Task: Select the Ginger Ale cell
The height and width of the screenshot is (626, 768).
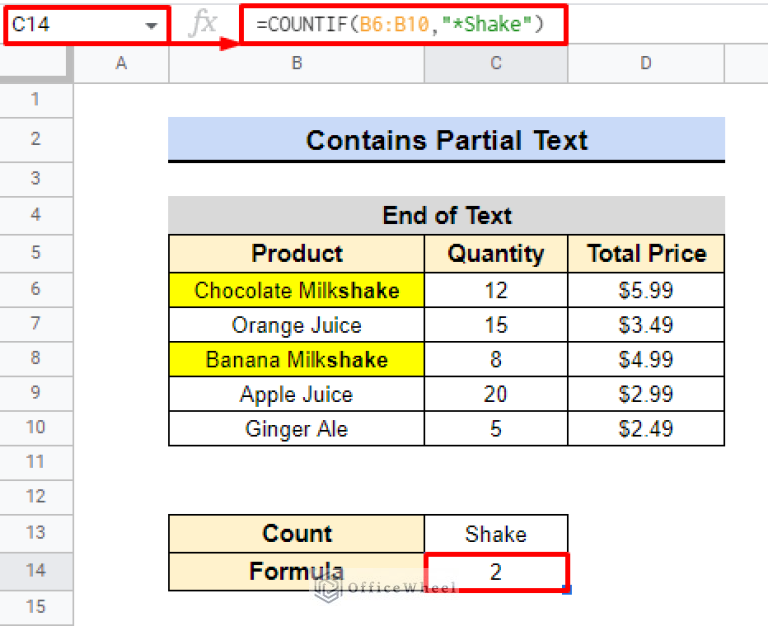Action: [x=296, y=428]
